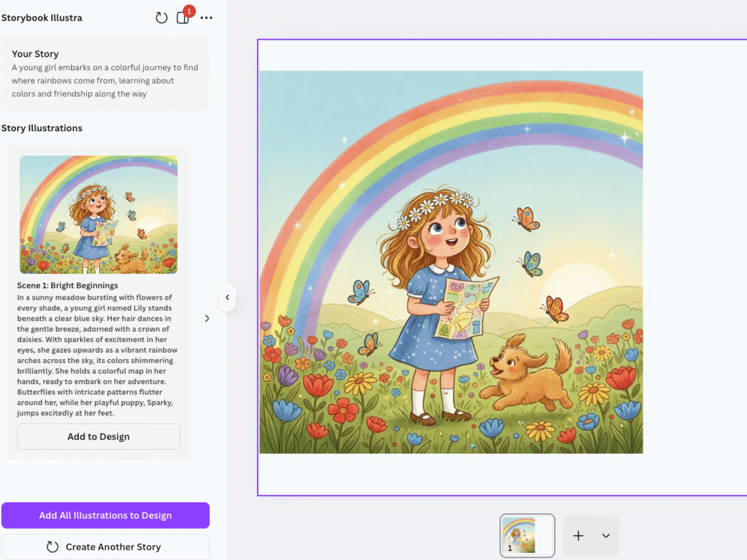Click Create Another Story button
Viewport: 747px width, 560px height.
coord(106,547)
